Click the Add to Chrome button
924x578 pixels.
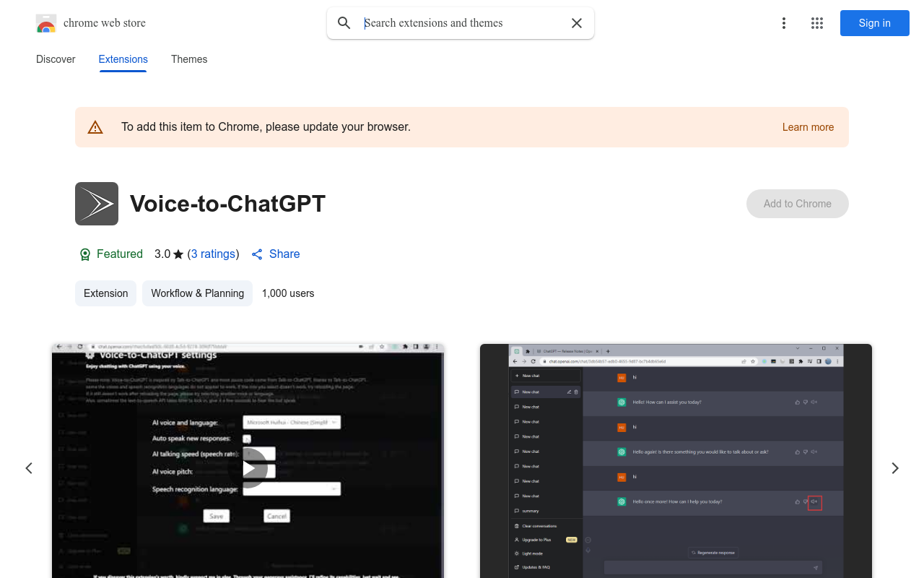(798, 204)
